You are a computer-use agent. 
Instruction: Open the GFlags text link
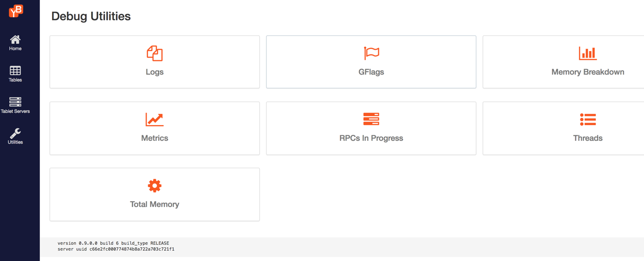tap(371, 72)
